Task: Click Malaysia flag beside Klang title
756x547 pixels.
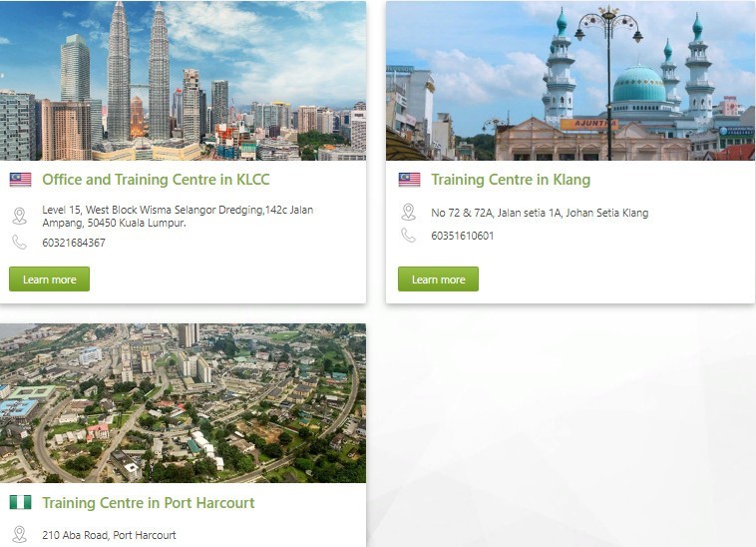Action: click(x=409, y=180)
